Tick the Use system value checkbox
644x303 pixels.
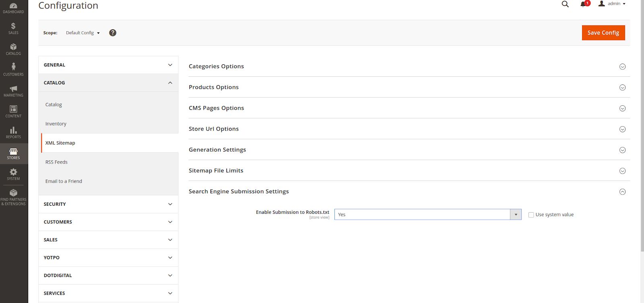click(x=531, y=215)
